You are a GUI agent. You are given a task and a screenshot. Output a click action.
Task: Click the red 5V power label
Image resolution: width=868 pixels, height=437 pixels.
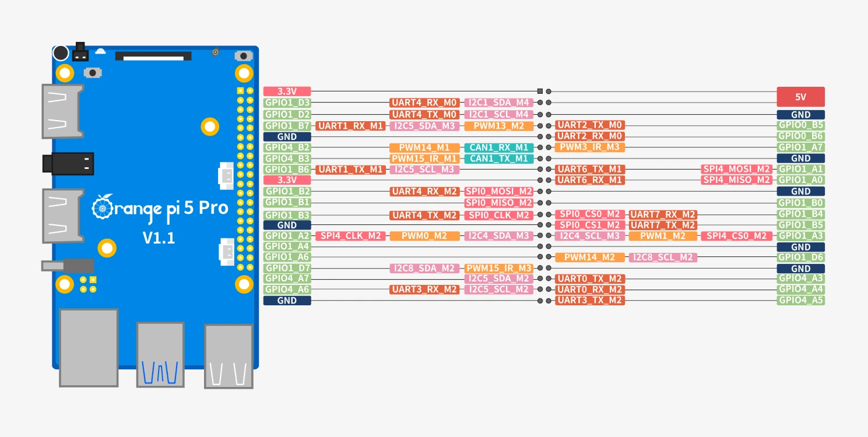800,97
